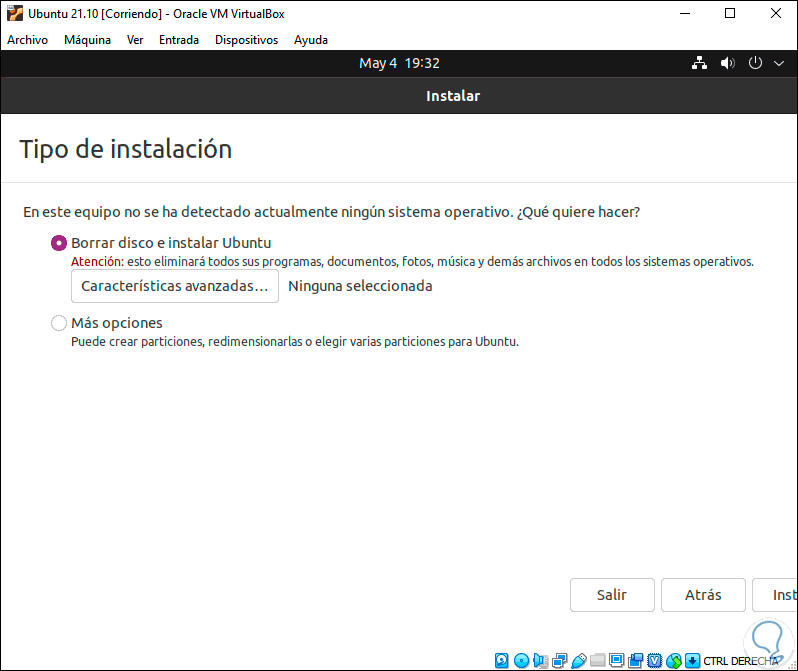
Task: Click the recording status icon
Action: coord(636,661)
